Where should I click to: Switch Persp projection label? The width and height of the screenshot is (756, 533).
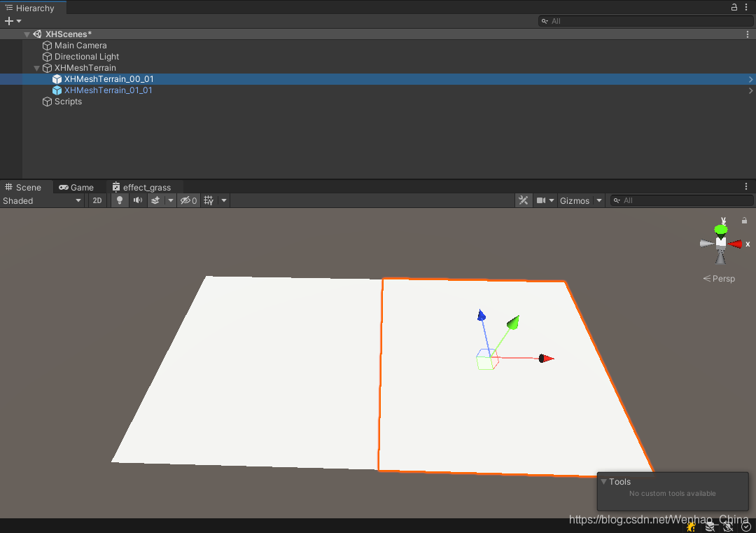click(719, 279)
